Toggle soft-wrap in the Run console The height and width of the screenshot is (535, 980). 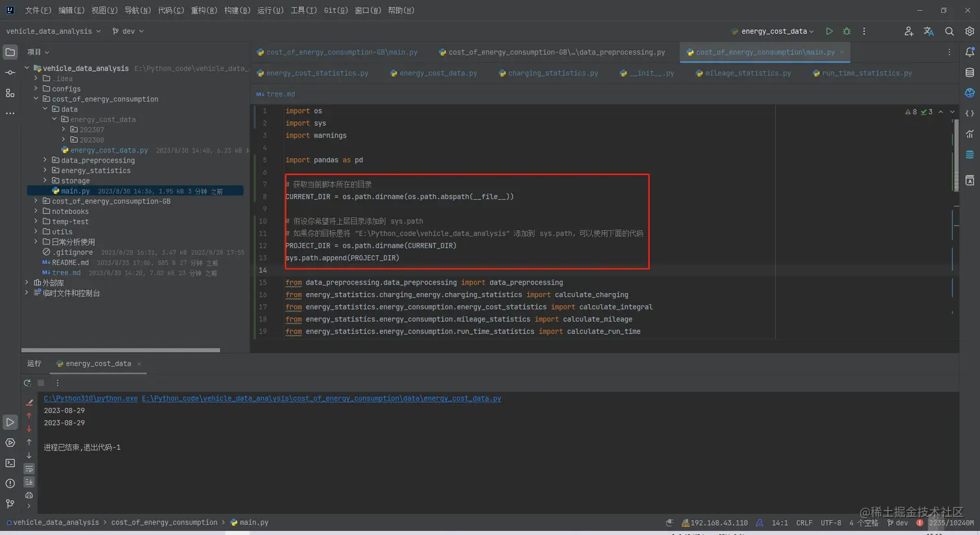coord(29,469)
